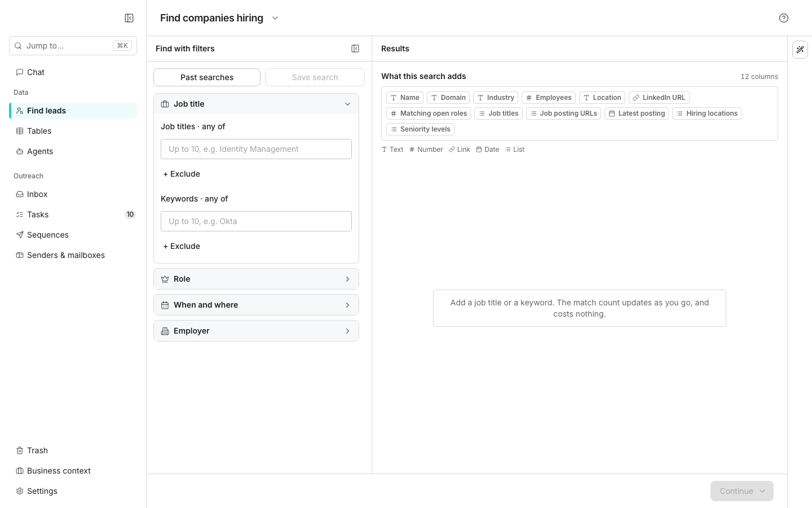This screenshot has height=508, width=812.
Task: Click Hiring locations chip
Action: (707, 113)
